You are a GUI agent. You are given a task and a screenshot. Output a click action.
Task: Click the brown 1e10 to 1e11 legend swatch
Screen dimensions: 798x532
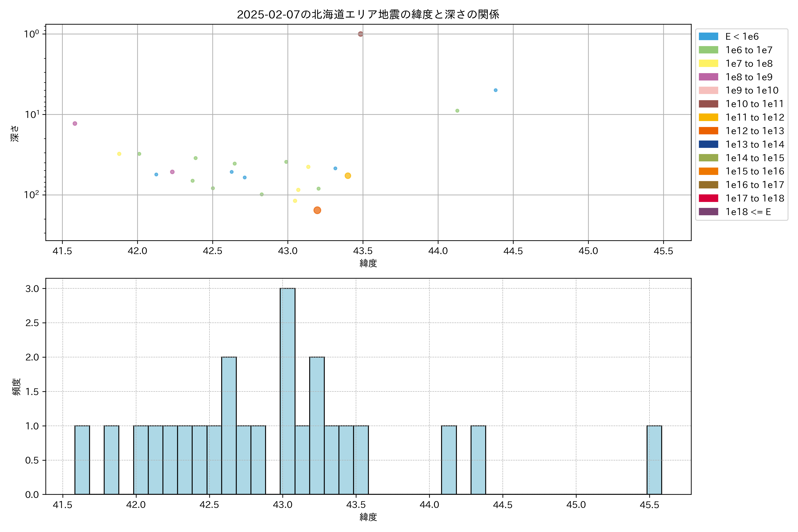point(708,104)
